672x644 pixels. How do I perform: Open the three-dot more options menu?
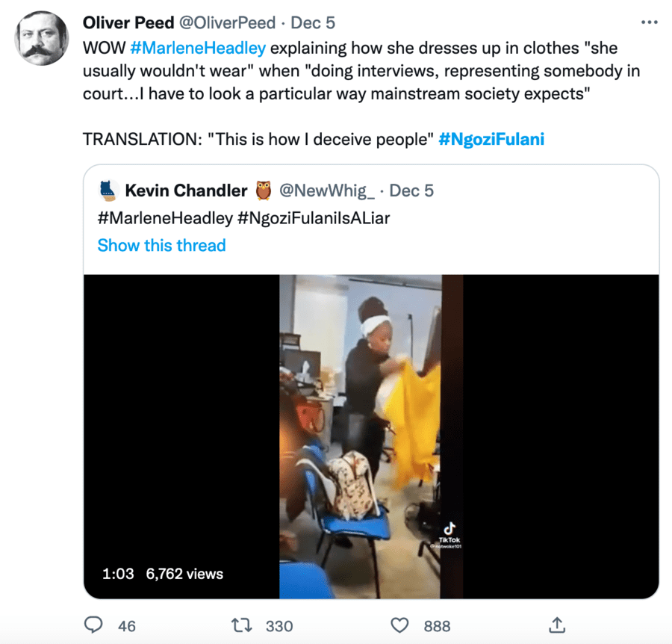649,22
